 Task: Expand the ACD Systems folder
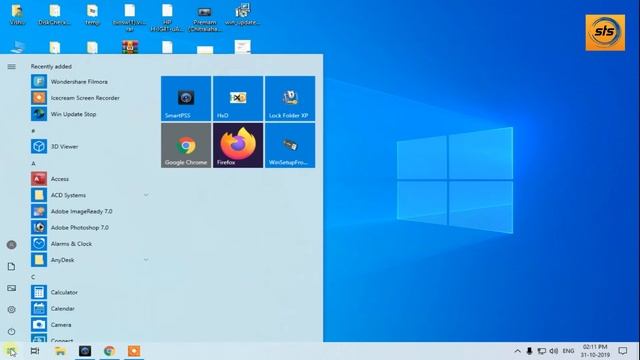[90, 195]
